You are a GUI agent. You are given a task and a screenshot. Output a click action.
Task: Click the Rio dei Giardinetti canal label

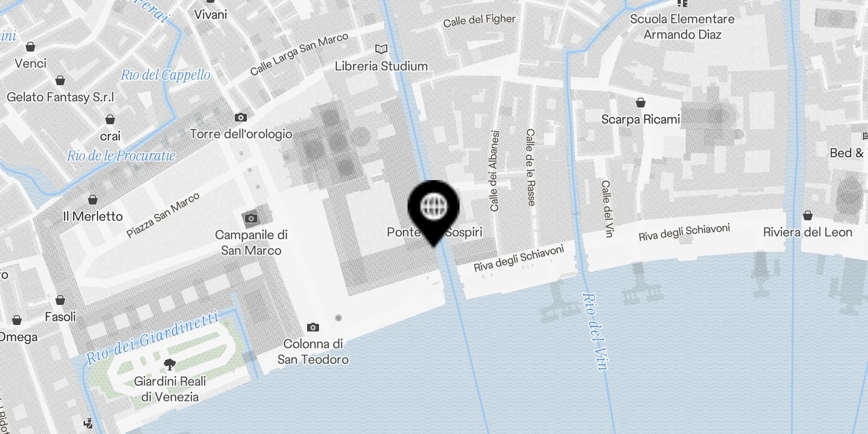coord(153,337)
